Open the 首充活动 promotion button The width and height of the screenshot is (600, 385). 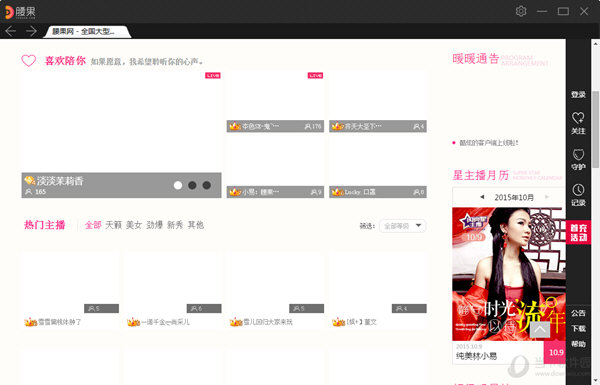click(578, 232)
